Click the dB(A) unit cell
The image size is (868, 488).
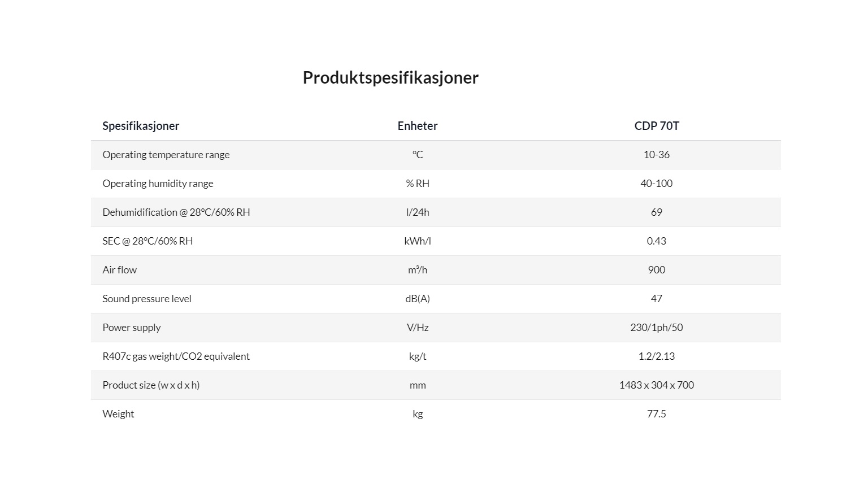[418, 299]
